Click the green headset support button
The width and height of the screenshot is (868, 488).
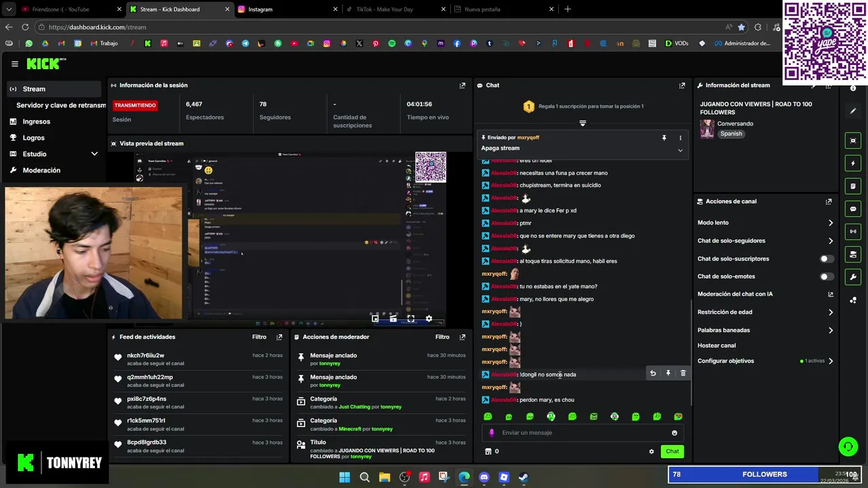[x=848, y=446]
